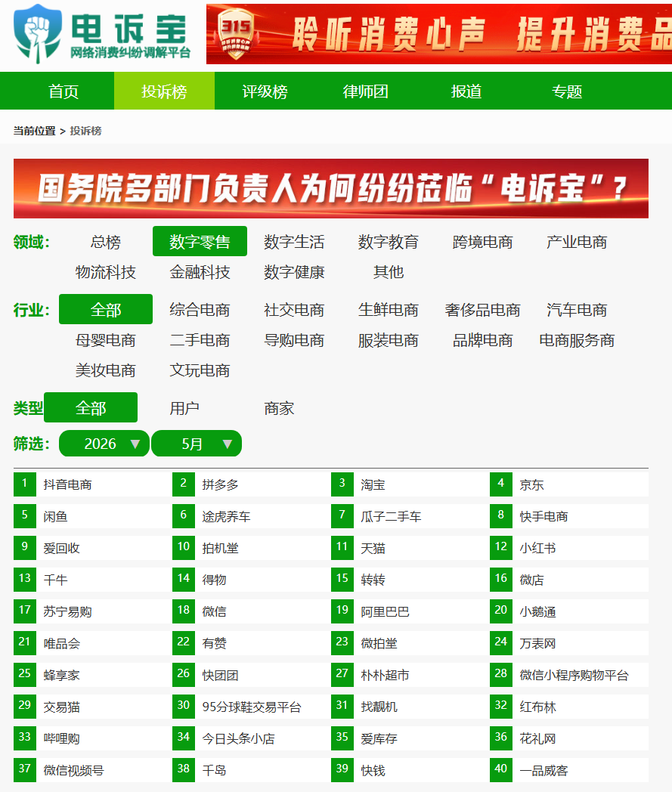
Task: Set complaint type to 商家
Action: [279, 407]
